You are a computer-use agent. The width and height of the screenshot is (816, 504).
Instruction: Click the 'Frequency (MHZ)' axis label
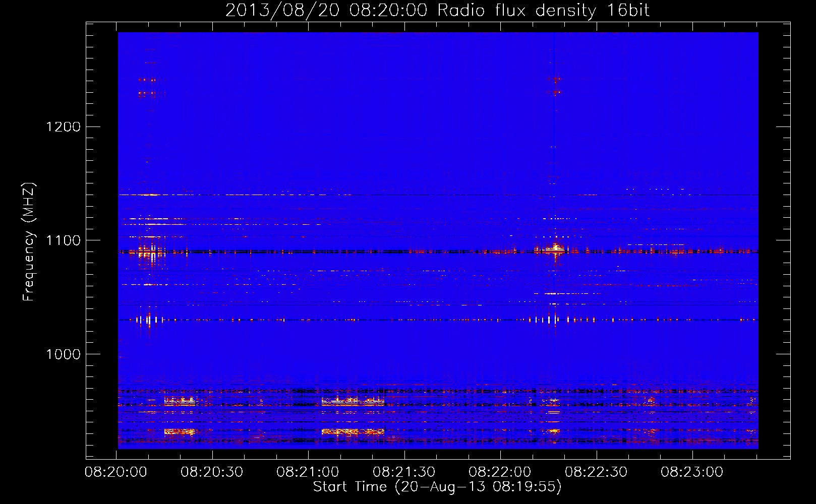(29, 242)
